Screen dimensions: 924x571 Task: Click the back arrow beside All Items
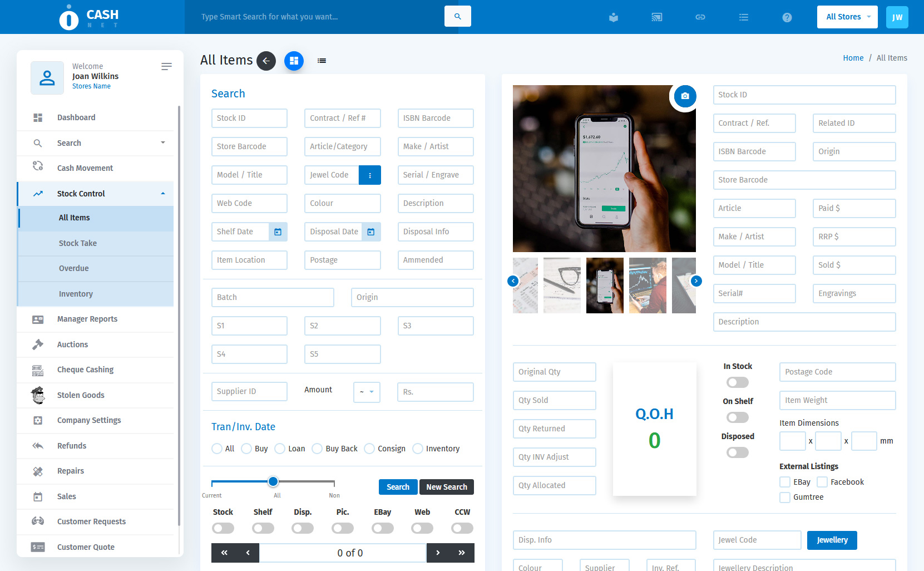(x=266, y=61)
